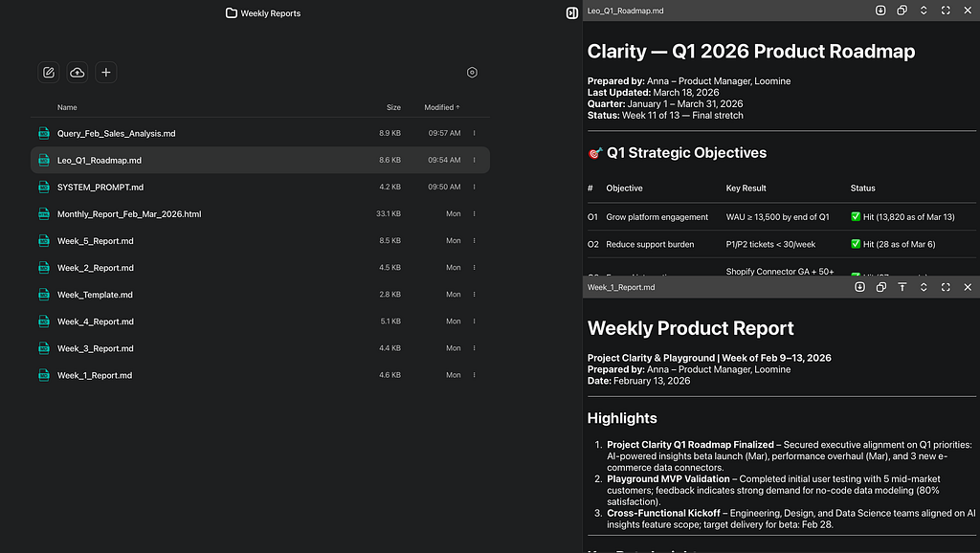
Task: Click file icon of Week_1_Report.md row
Action: click(44, 375)
